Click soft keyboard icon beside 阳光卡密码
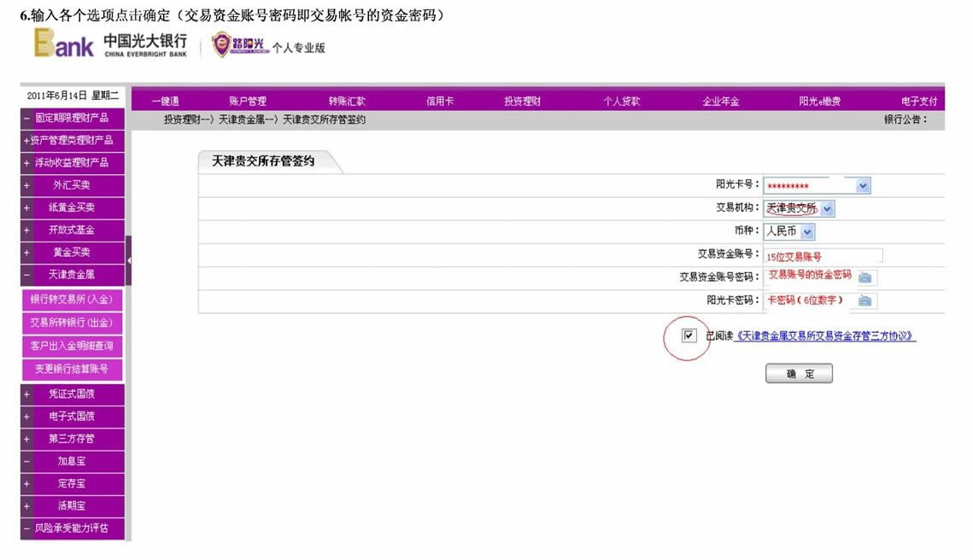Viewport: 973px width, 560px height. (x=865, y=300)
